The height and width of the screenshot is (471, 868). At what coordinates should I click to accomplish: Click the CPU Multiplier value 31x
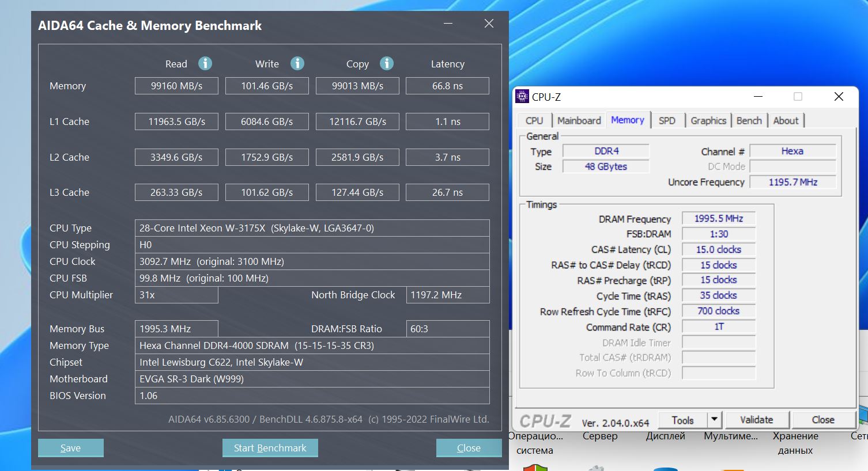176,295
